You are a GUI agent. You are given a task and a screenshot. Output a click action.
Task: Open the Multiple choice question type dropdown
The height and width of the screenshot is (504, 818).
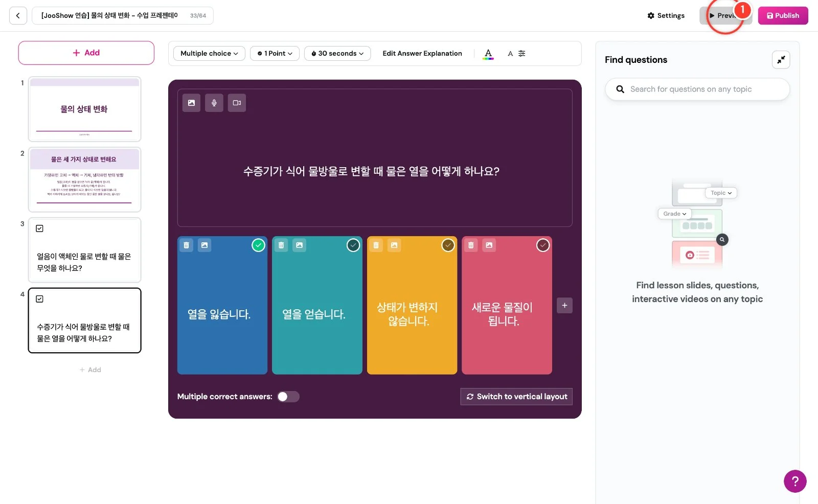209,54
